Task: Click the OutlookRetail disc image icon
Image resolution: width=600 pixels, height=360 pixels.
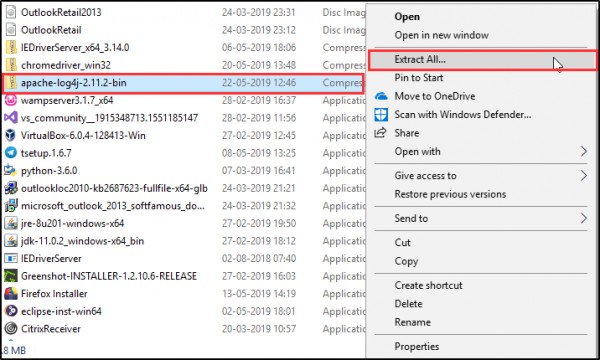Action: click(11, 30)
